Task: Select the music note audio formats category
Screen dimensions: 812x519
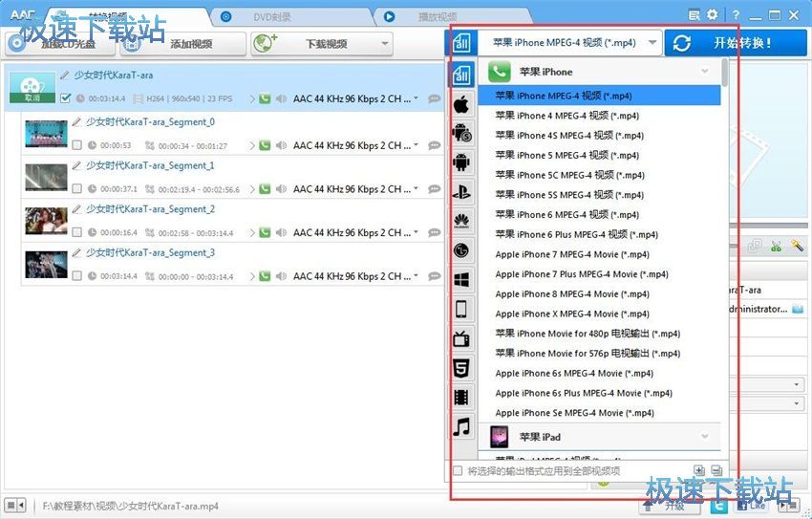Action: point(461,427)
